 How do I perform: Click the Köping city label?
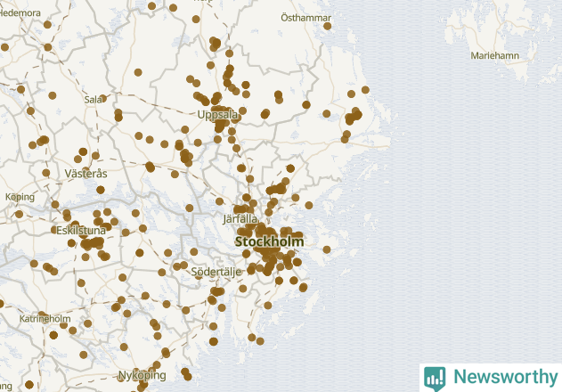20,197
